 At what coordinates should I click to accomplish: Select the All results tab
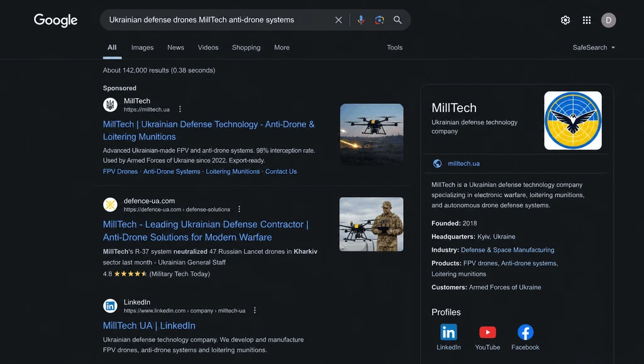pyautogui.click(x=112, y=47)
